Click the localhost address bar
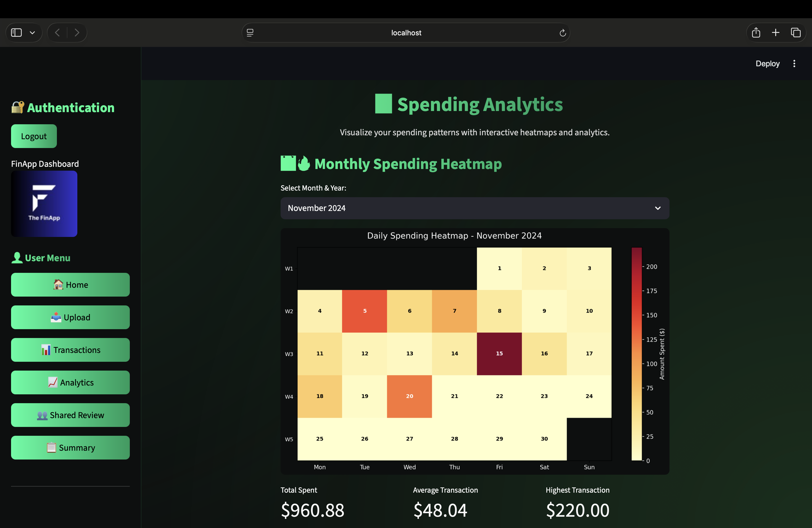This screenshot has width=812, height=528. tap(406, 33)
